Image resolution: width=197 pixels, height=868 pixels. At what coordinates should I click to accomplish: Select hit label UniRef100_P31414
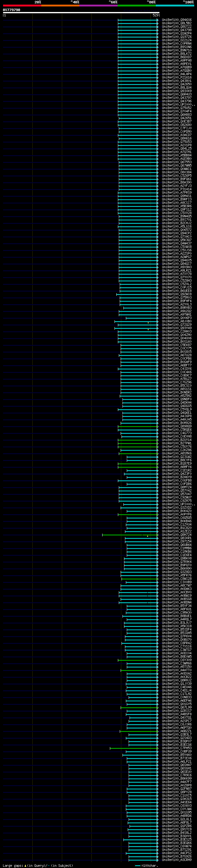click(177, 189)
